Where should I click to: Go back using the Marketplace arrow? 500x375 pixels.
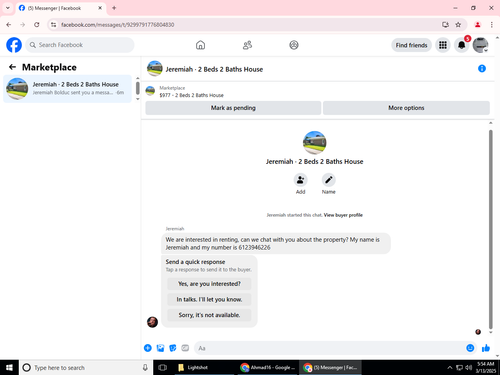point(12,67)
